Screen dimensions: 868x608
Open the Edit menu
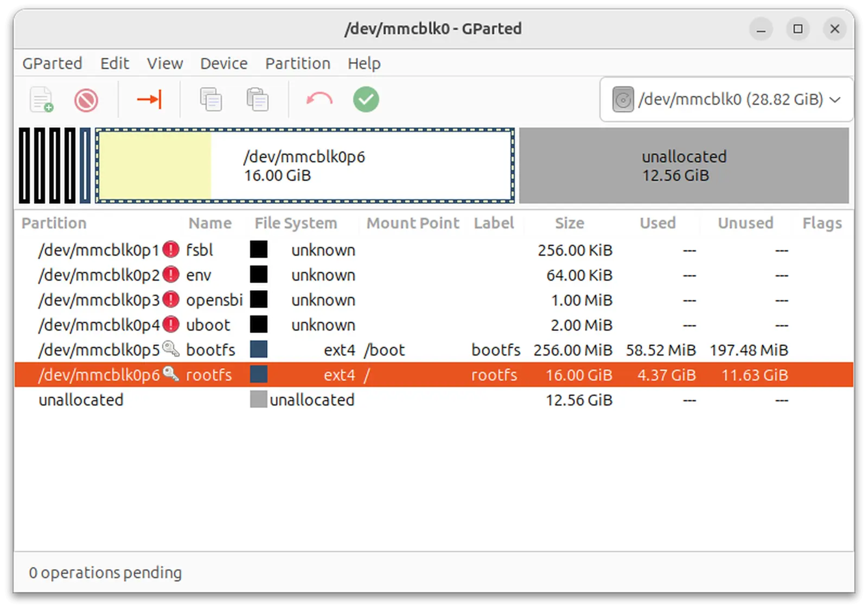click(114, 64)
